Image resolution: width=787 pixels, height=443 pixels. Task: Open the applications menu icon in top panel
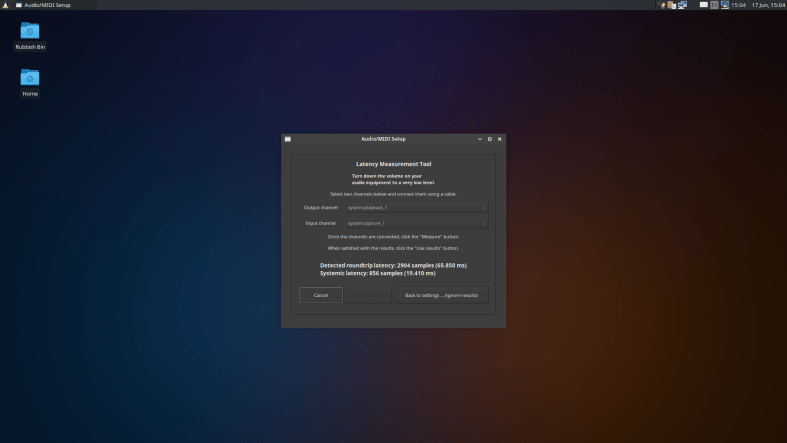[x=6, y=5]
